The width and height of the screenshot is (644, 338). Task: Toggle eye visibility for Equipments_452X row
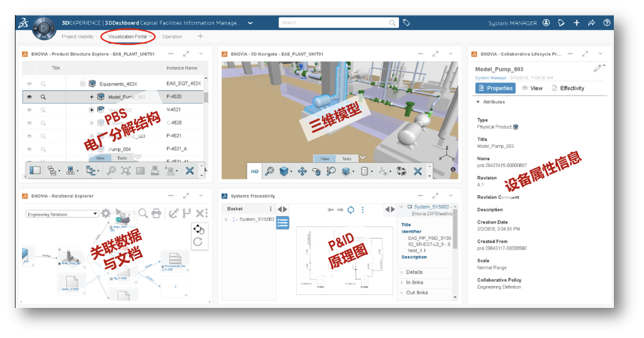click(x=29, y=84)
